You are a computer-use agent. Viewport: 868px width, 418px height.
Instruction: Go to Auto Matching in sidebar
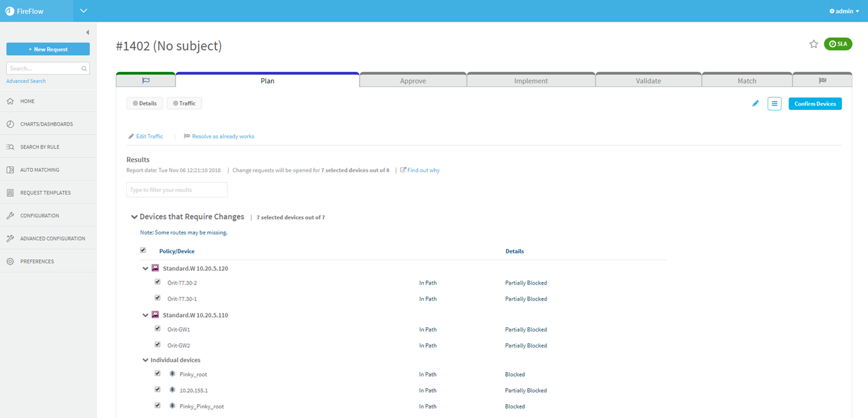(x=39, y=170)
